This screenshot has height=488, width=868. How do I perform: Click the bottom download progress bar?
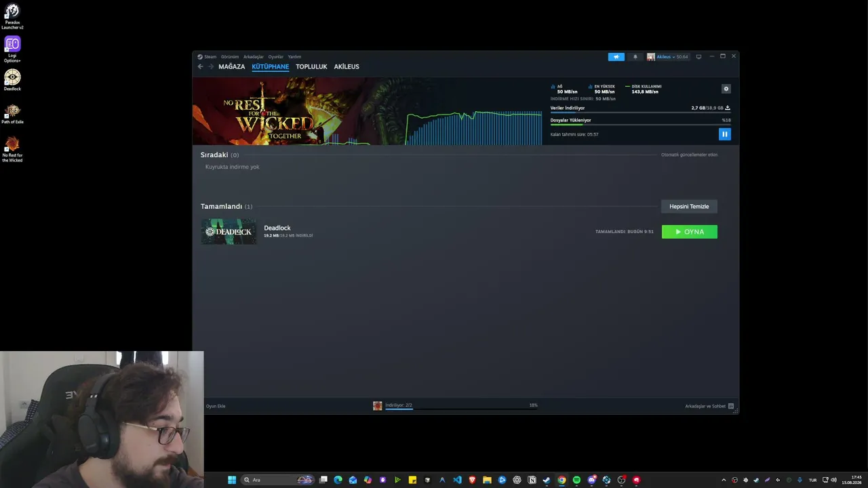461,409
